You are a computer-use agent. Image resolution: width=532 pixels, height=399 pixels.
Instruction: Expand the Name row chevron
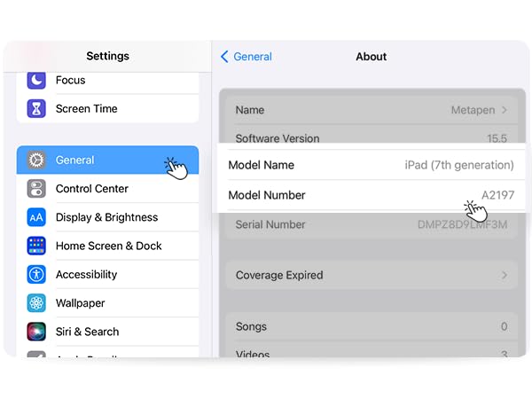point(505,110)
